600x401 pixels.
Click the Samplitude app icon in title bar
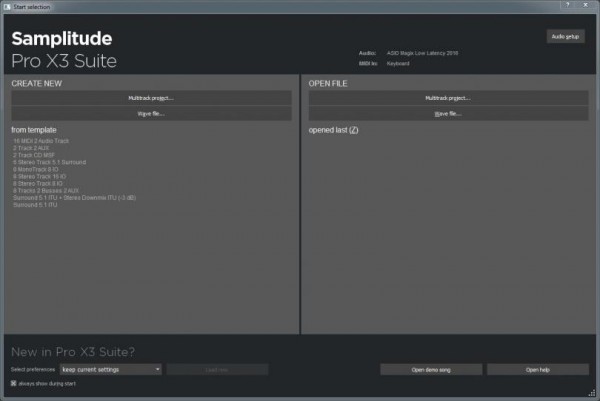point(7,7)
